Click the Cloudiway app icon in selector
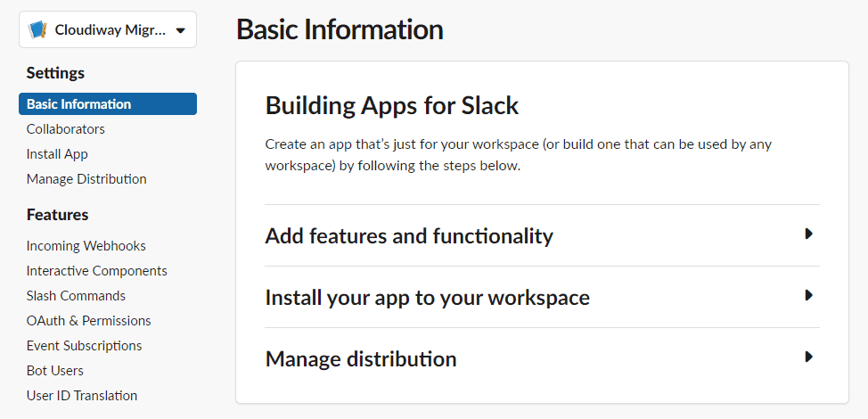The height and width of the screenshot is (419, 868). pos(37,30)
